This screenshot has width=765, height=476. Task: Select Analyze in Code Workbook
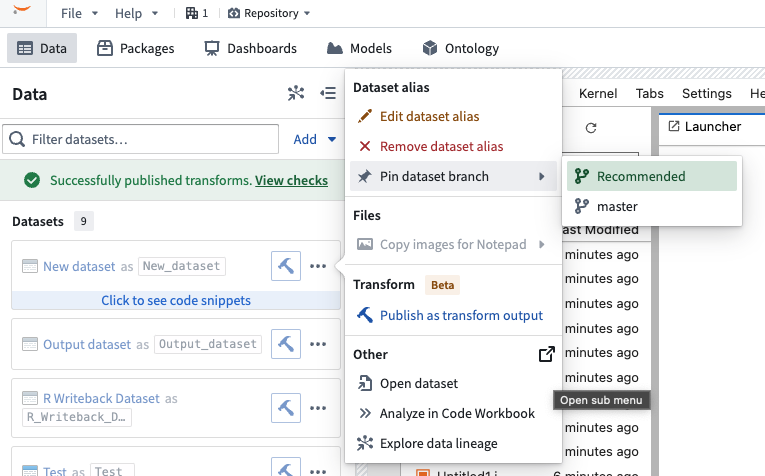click(x=453, y=414)
